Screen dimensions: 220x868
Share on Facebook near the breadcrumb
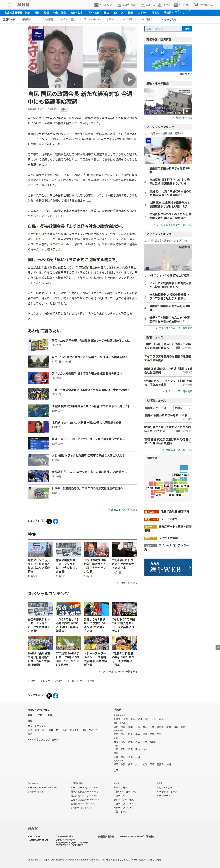(56, 696)
